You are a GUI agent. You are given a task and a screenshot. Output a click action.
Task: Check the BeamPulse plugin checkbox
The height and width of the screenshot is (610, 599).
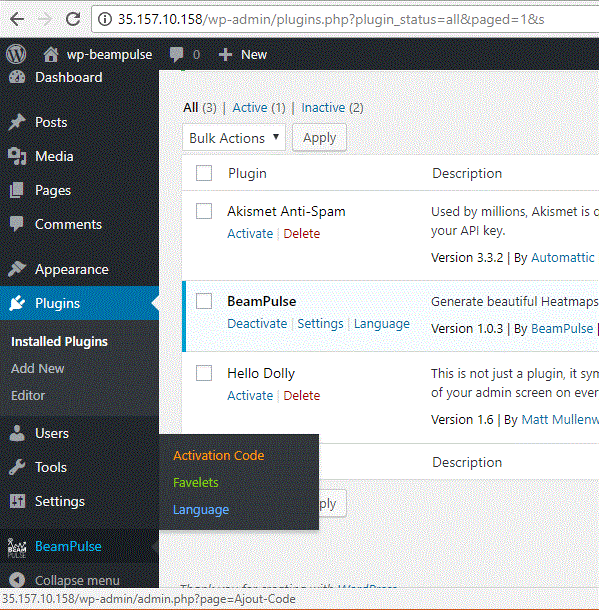click(x=204, y=301)
